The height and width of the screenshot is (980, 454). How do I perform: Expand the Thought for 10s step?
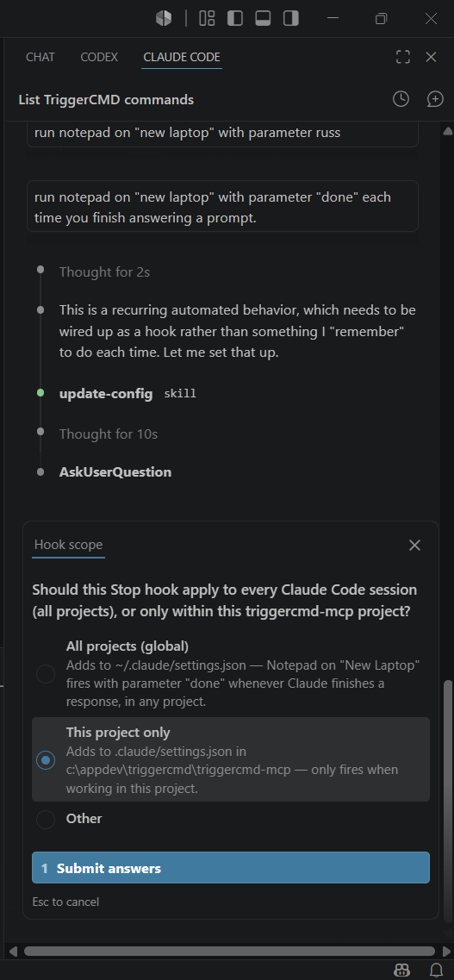(109, 434)
